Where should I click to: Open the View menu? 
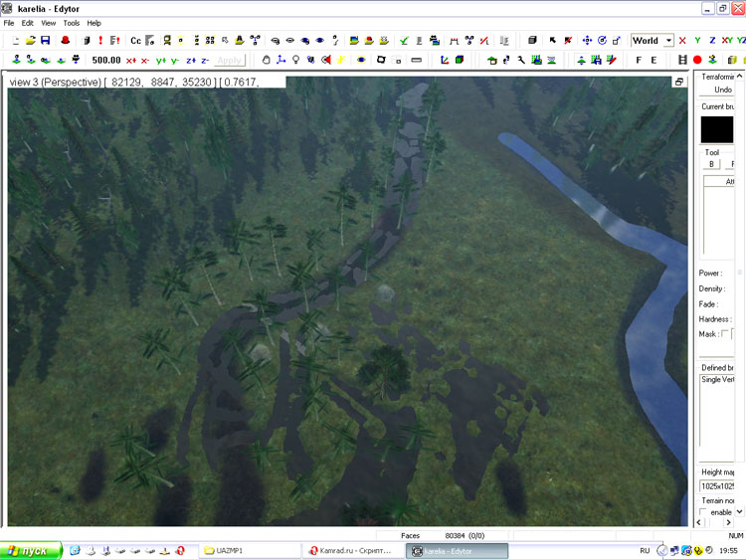coord(48,23)
